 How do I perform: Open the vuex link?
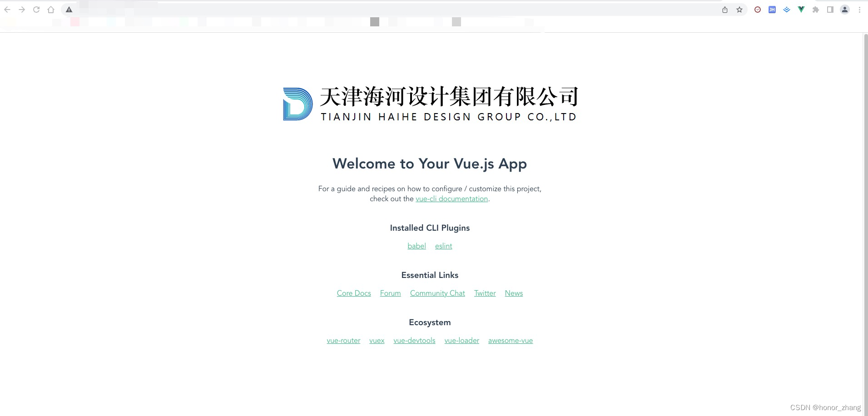377,341
